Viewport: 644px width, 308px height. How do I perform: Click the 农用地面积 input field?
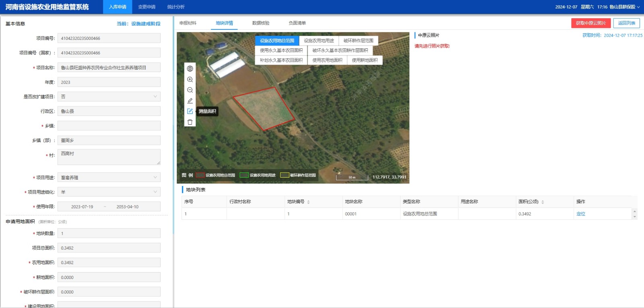[109, 263]
